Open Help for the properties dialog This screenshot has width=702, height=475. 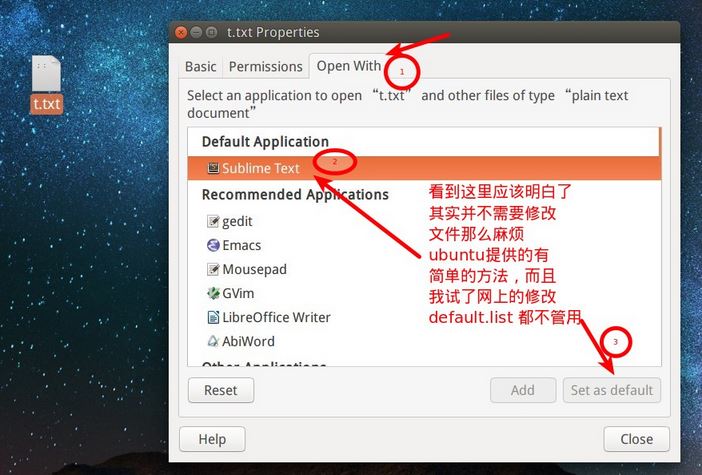coord(212,439)
